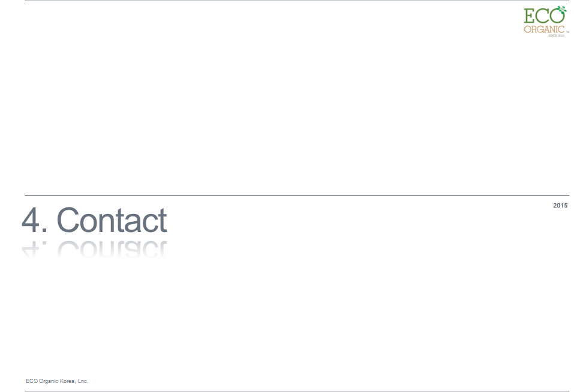The height and width of the screenshot is (392, 574).
Task: Click the TM mark beside the logo
Action: click(x=567, y=32)
